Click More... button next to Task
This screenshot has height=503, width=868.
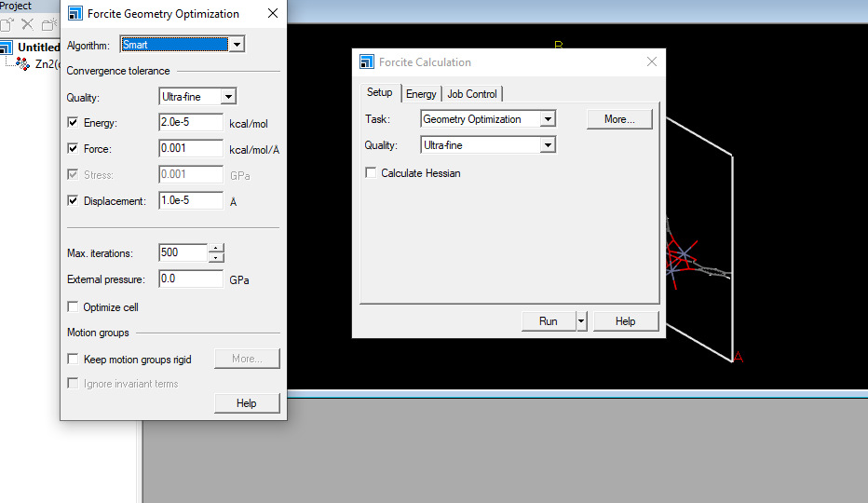pos(619,119)
